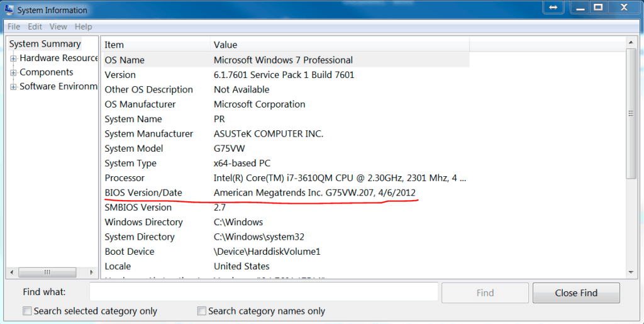The width and height of the screenshot is (644, 324).
Task: Select the BIOS Version/Date row
Action: point(286,193)
